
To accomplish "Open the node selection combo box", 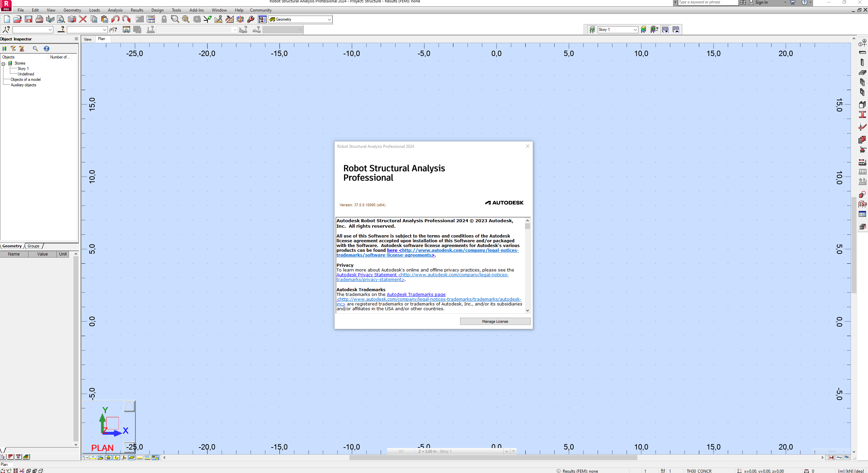I will point(33,30).
